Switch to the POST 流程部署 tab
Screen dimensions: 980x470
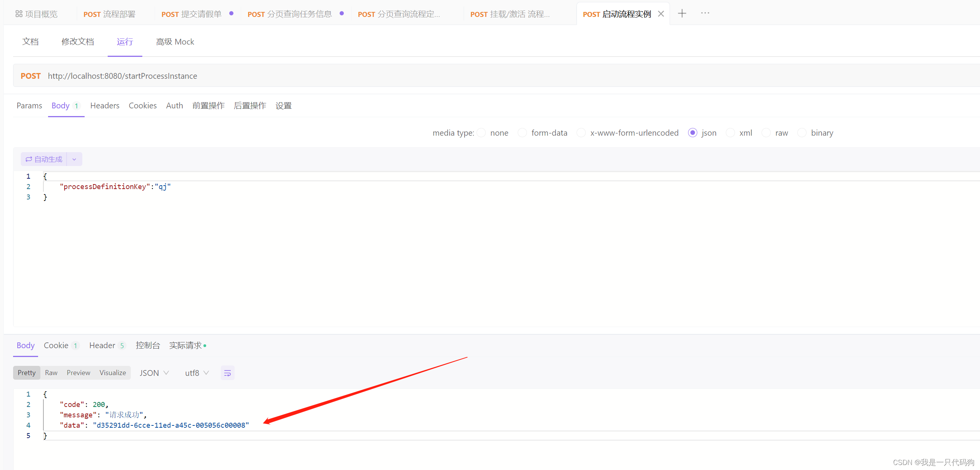(109, 14)
